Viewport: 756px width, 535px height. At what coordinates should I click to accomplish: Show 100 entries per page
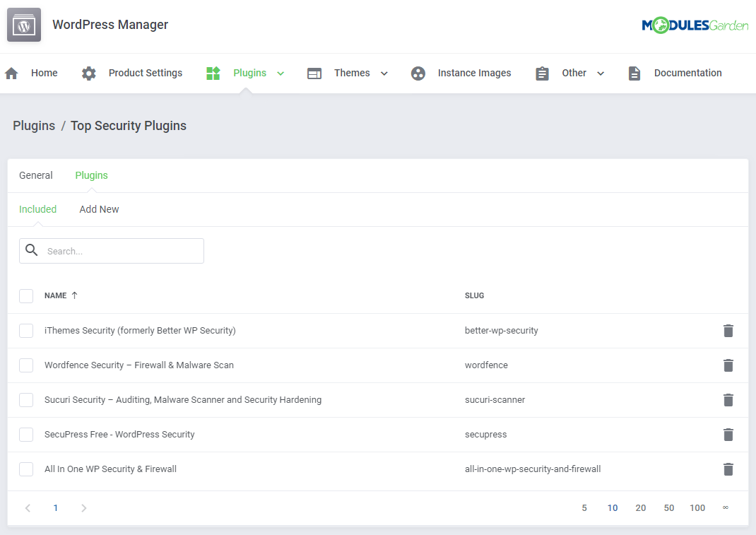697,508
